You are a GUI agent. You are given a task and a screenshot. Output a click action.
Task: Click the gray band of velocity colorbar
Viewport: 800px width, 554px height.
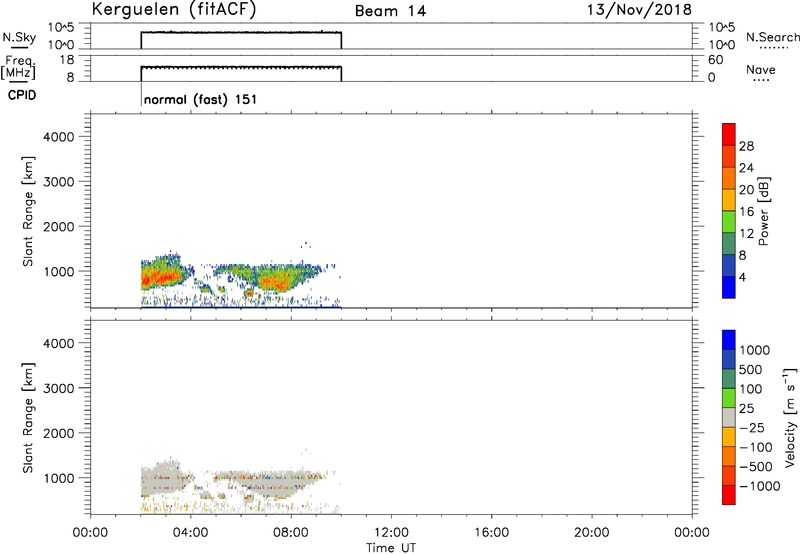729,417
